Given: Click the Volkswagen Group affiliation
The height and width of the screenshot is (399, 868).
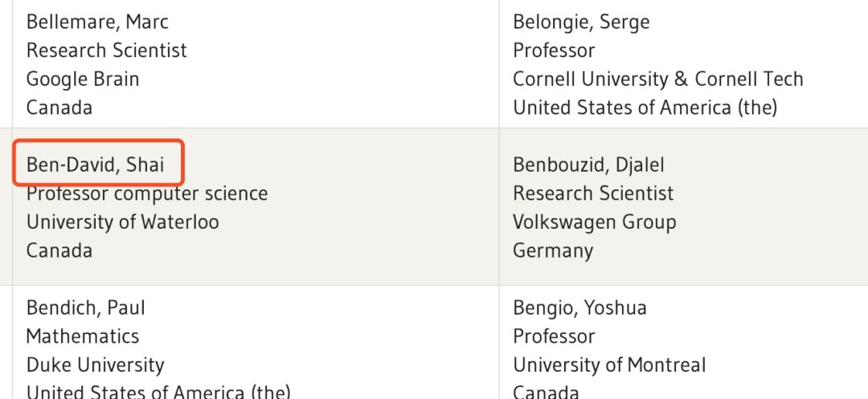Looking at the screenshot, I should pyautogui.click(x=595, y=222).
